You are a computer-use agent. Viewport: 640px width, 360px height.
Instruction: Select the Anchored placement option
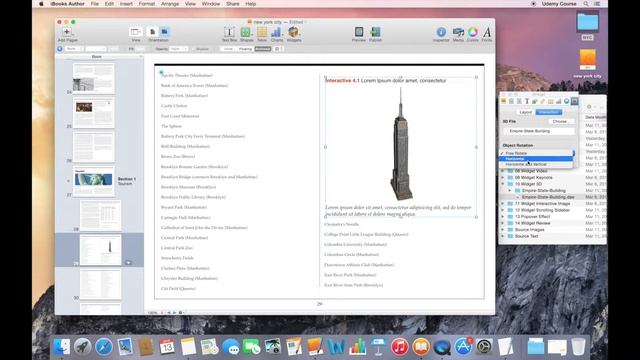click(x=262, y=49)
